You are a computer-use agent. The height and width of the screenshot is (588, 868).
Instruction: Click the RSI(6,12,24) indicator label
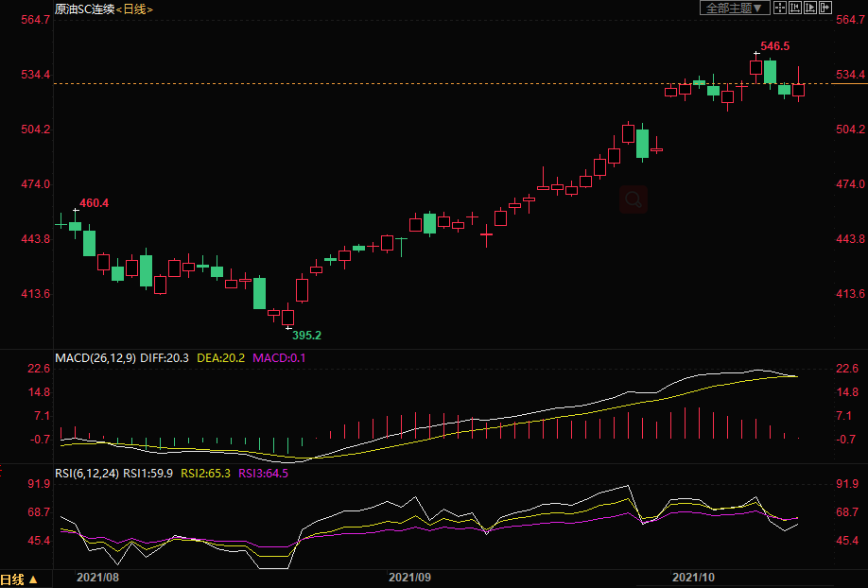click(87, 473)
